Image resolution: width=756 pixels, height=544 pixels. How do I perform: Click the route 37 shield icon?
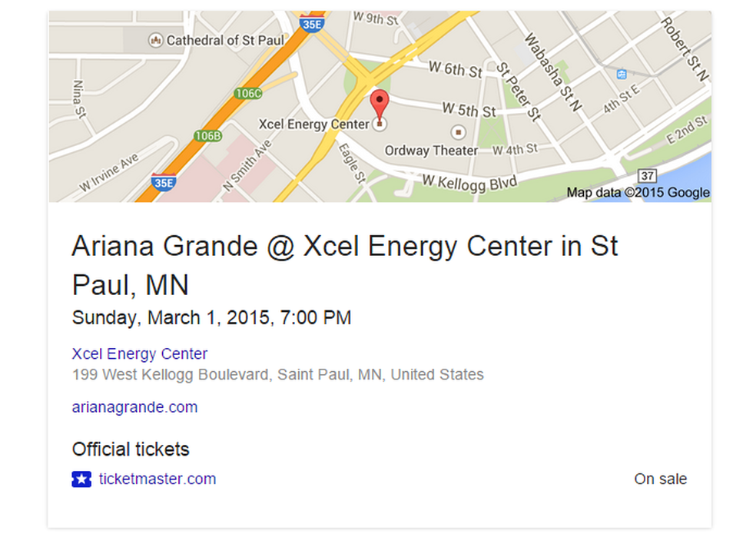648,177
